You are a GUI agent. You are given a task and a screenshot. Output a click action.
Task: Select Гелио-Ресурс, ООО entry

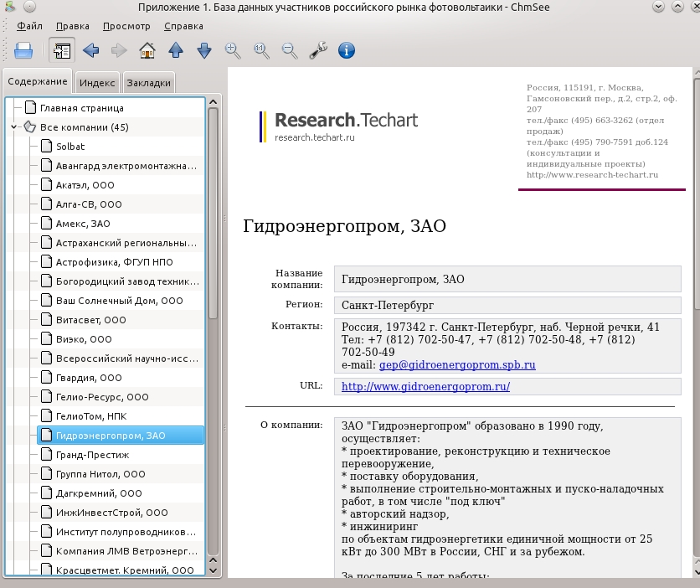102,396
